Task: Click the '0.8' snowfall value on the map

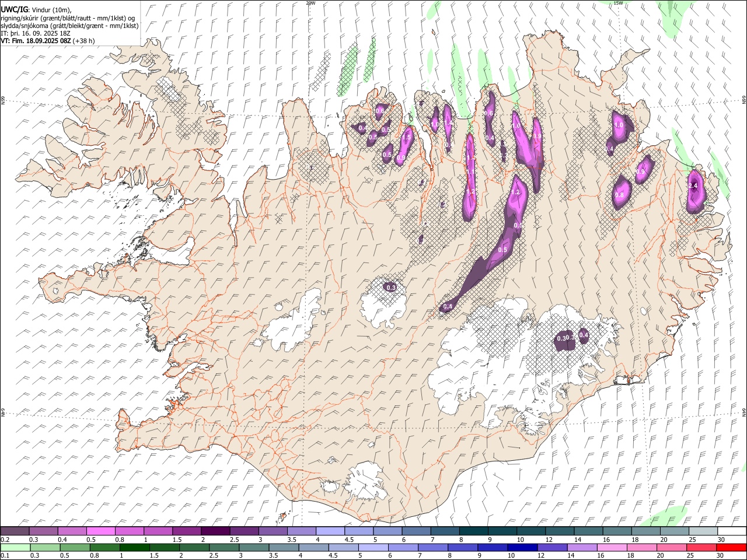Action: click(x=619, y=195)
